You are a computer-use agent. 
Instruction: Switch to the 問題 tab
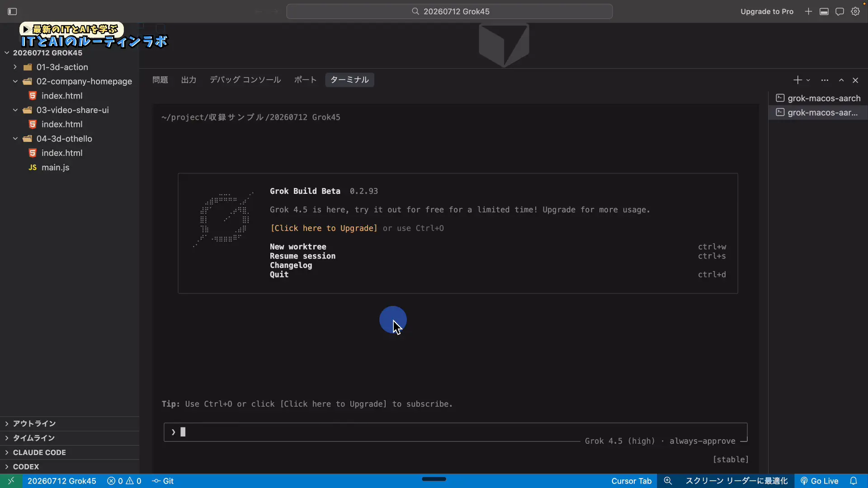tap(160, 80)
